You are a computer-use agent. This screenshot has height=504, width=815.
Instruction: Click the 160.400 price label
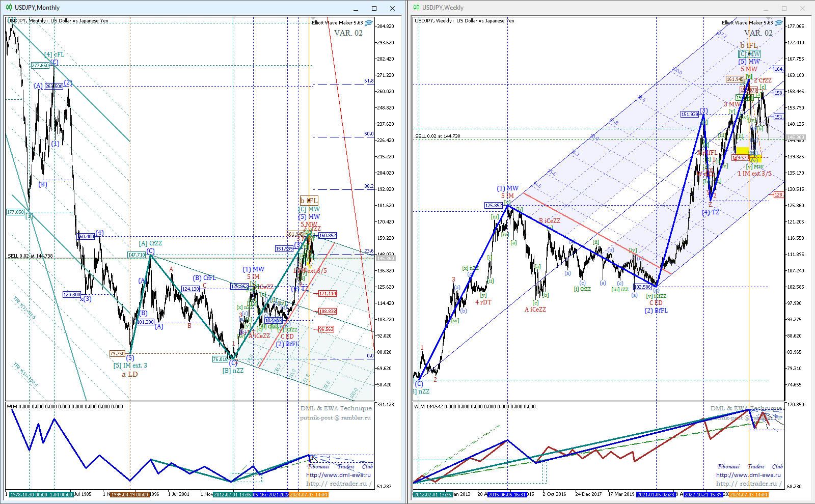coord(86,236)
